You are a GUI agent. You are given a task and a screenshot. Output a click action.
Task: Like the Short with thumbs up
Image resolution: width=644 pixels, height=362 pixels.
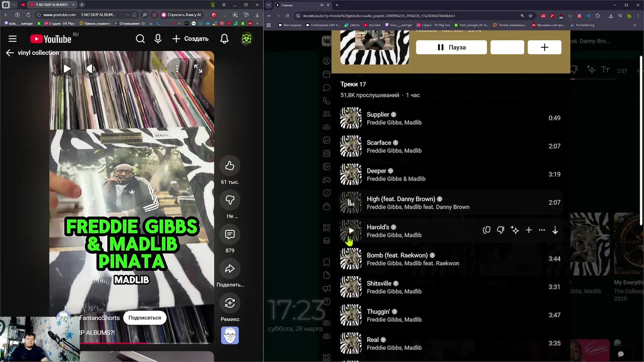coord(230,166)
